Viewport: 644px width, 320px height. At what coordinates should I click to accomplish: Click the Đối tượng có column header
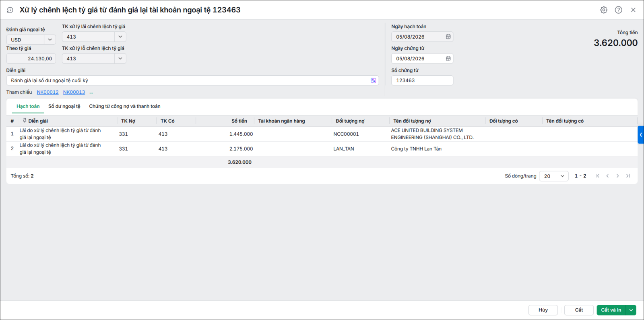pyautogui.click(x=504, y=121)
